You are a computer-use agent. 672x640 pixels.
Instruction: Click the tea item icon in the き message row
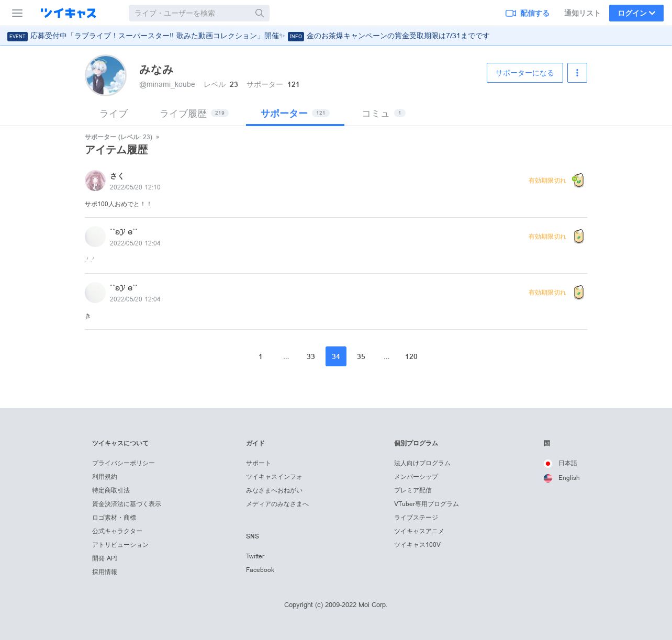coord(578,292)
